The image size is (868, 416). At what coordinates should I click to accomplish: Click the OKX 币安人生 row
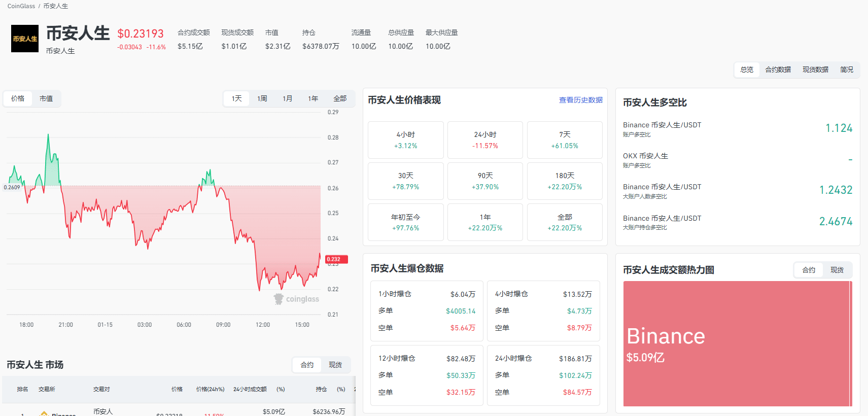(x=738, y=160)
